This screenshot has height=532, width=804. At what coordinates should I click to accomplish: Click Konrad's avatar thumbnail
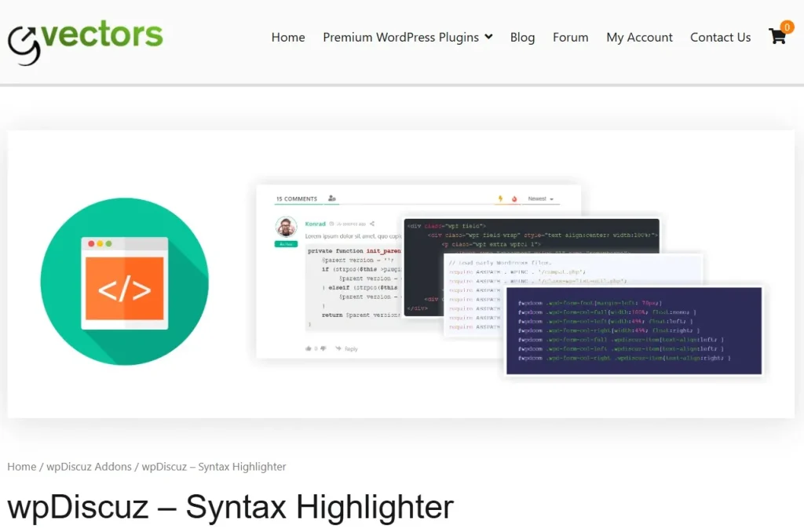coord(286,228)
